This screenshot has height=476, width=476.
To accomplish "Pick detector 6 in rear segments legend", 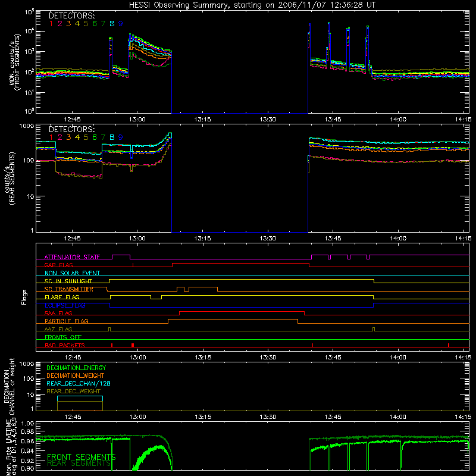I will coord(95,137).
